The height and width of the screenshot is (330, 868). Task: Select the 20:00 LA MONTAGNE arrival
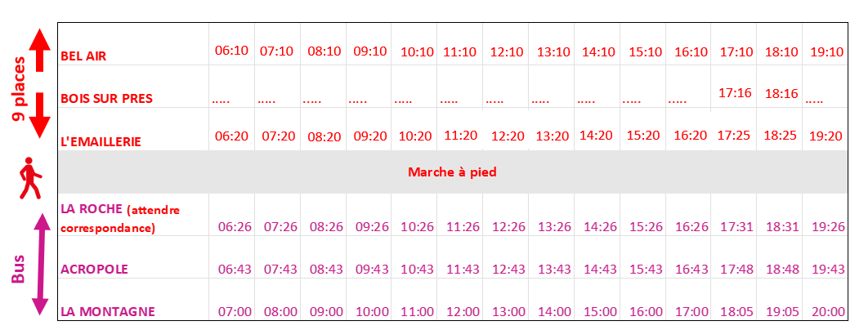(x=828, y=312)
